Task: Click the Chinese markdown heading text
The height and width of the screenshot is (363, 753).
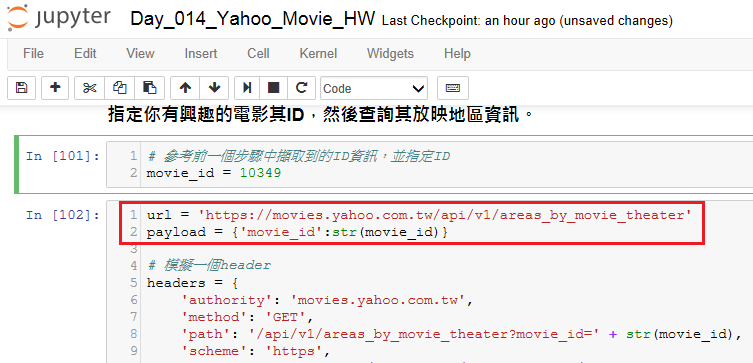Action: pos(321,115)
